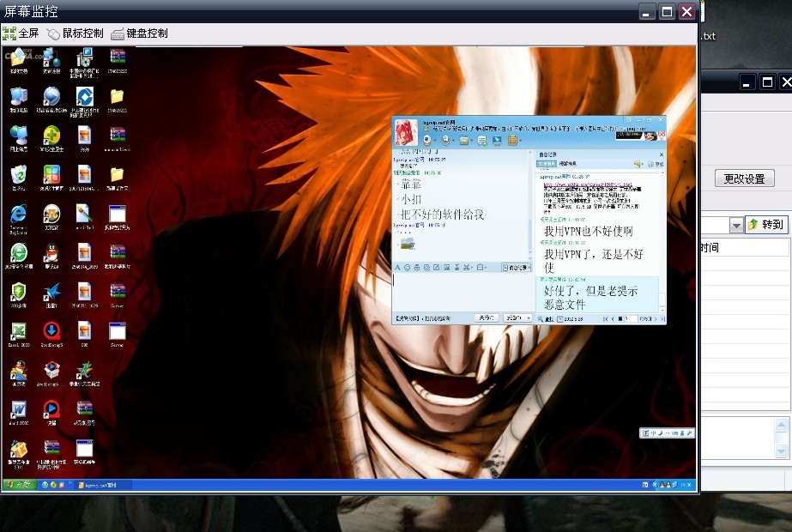Image resolution: width=792 pixels, height=532 pixels.
Task: Click the hgsvip.net chat taskbar button
Action: (x=103, y=485)
